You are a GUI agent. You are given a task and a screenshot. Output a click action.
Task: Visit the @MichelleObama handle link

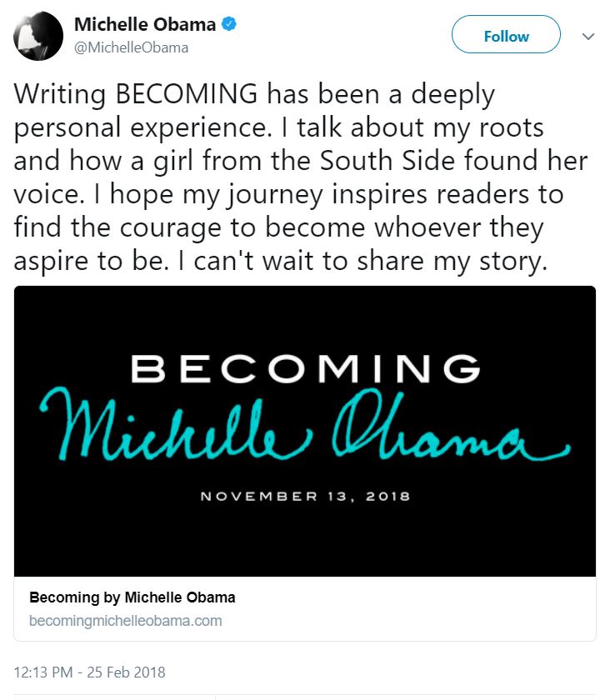(131, 47)
